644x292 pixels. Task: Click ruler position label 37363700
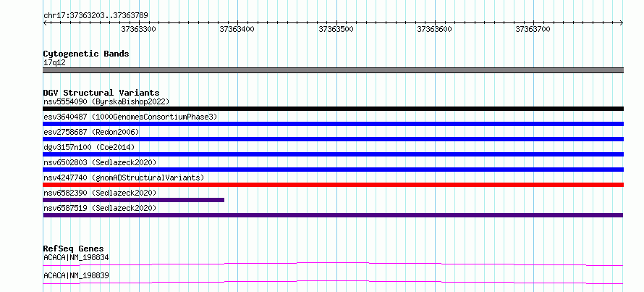tap(533, 29)
